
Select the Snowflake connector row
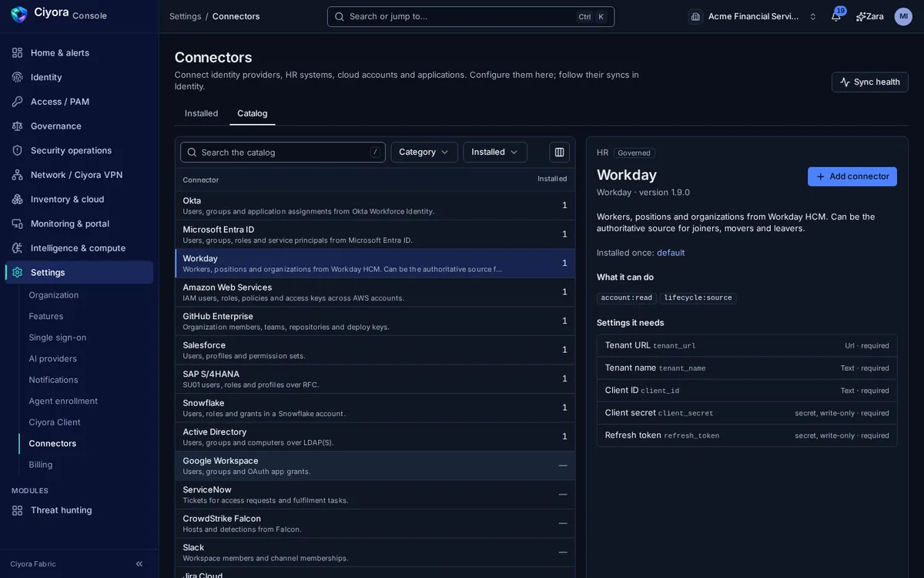(375, 408)
